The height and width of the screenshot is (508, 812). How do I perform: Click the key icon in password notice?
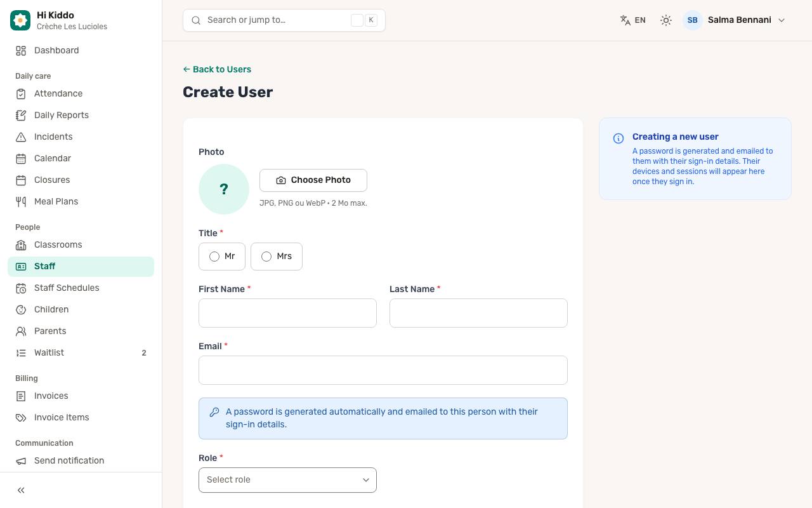[214, 412]
